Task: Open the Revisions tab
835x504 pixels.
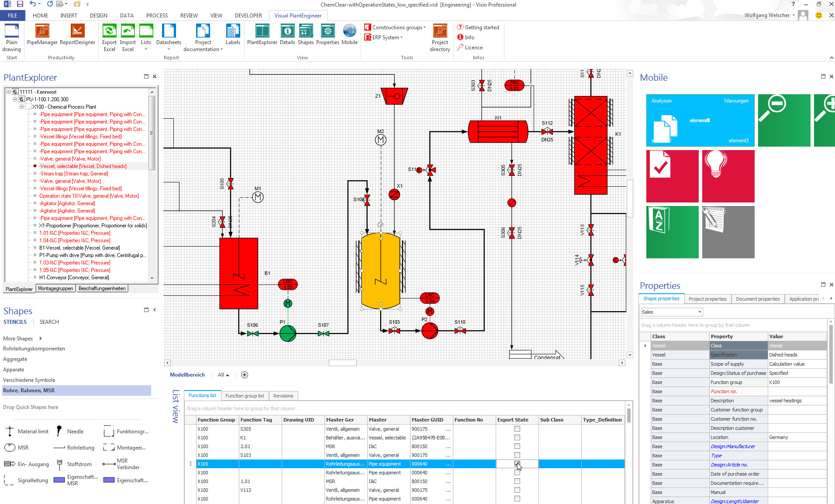Action: coord(283,396)
